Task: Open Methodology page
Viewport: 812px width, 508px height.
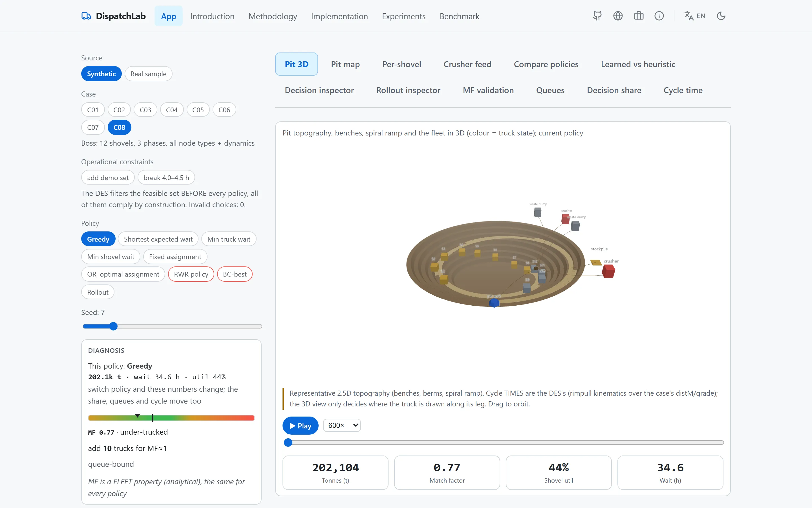Action: click(x=272, y=16)
